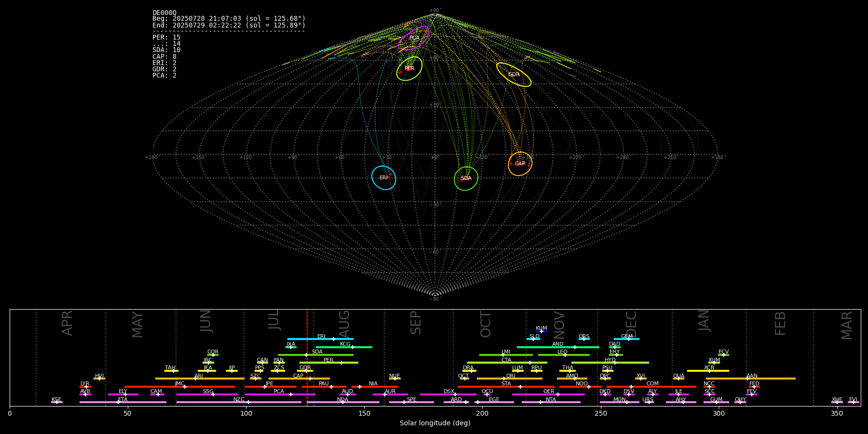Click the NOO shower bar in timeline

581,386
